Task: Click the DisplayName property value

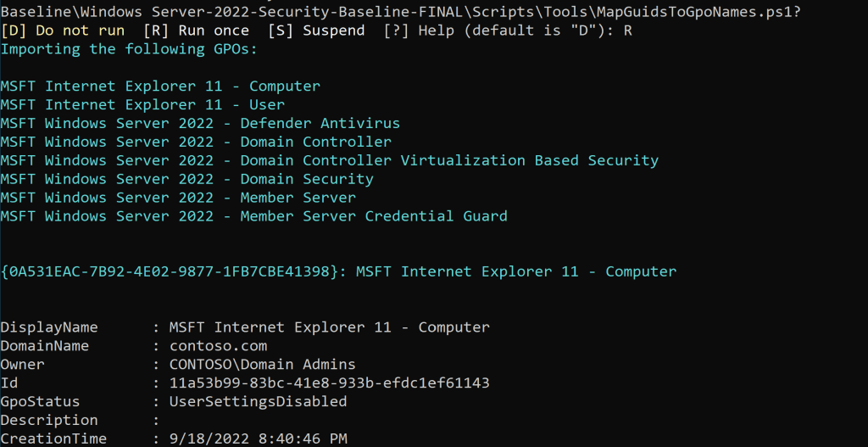Action: (329, 327)
